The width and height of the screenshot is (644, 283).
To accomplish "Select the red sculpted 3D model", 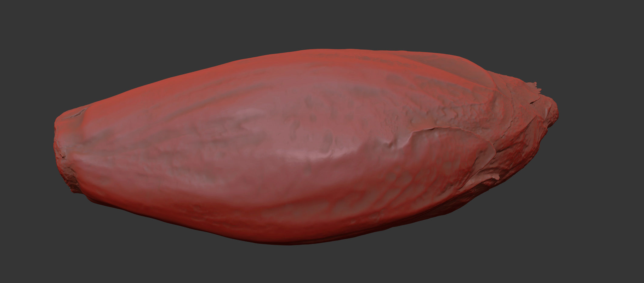I will click(306, 147).
